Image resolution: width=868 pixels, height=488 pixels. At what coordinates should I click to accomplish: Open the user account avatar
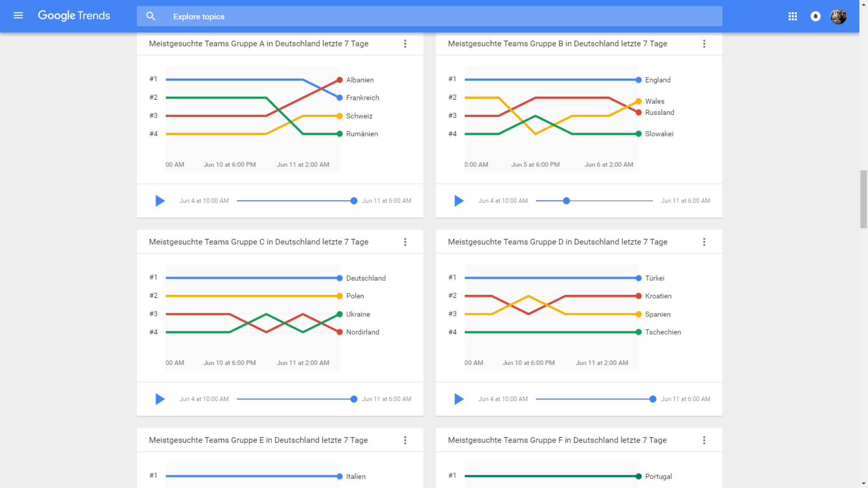838,16
